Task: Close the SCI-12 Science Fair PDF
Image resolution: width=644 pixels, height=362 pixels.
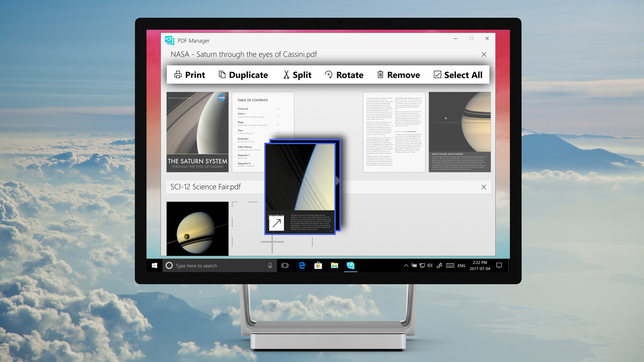Action: click(x=484, y=187)
